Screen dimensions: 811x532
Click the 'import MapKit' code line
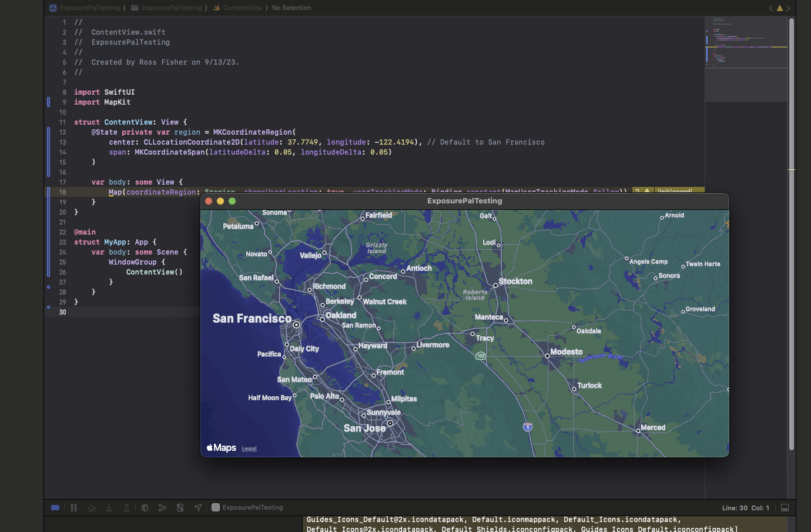(x=102, y=102)
